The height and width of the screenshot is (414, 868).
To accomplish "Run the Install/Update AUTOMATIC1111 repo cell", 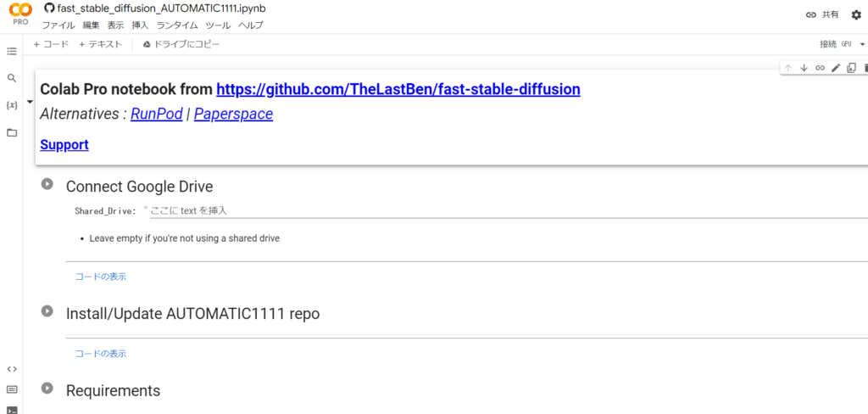I will tap(47, 311).
